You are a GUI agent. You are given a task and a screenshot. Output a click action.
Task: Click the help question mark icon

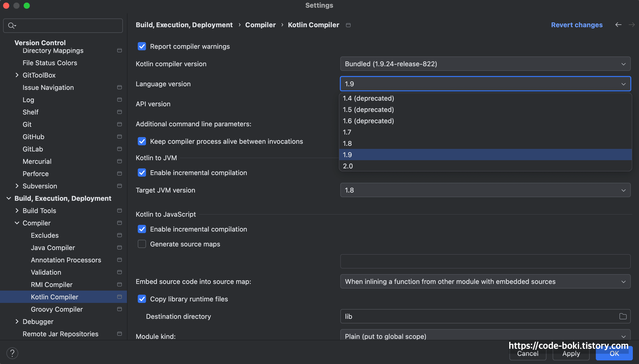pyautogui.click(x=12, y=353)
